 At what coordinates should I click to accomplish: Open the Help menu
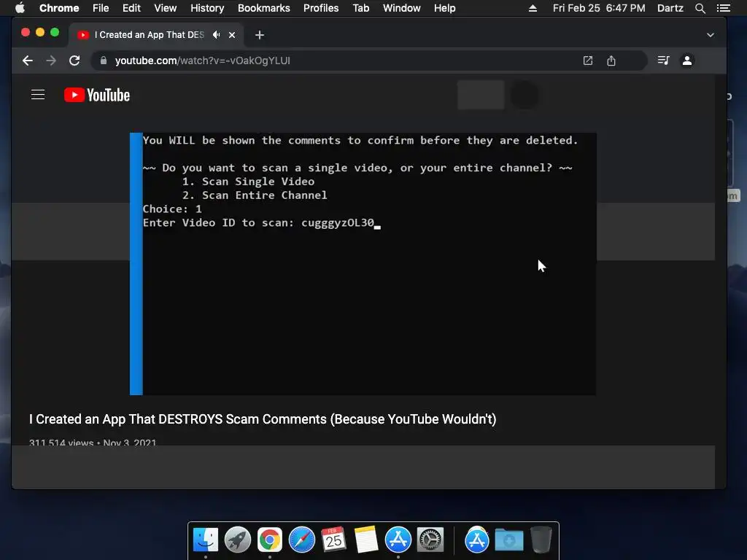[x=444, y=8]
